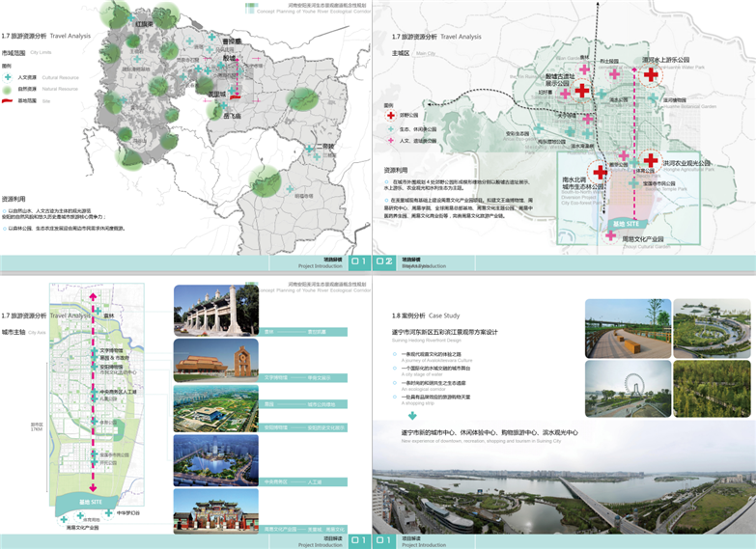Open the 周易文化产业园 red gate photo
The width and height of the screenshot is (756, 549).
pyautogui.click(x=216, y=511)
